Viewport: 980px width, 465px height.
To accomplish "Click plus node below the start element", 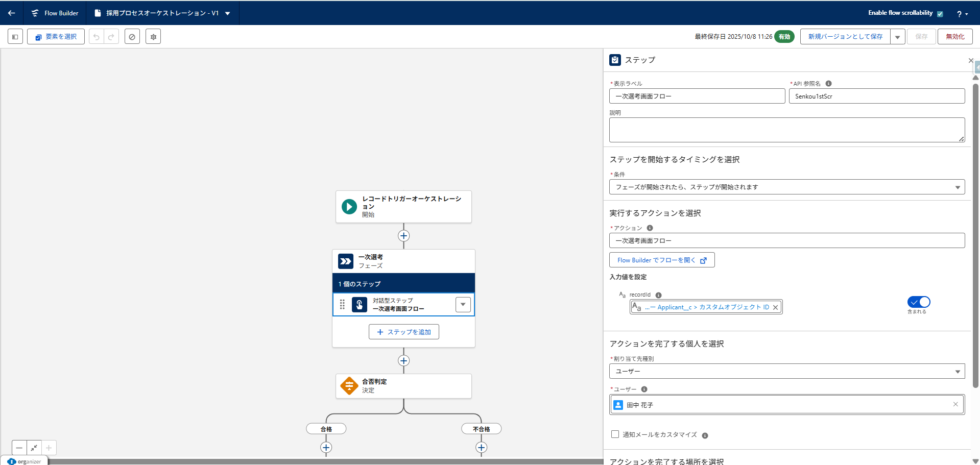I will pyautogui.click(x=403, y=236).
